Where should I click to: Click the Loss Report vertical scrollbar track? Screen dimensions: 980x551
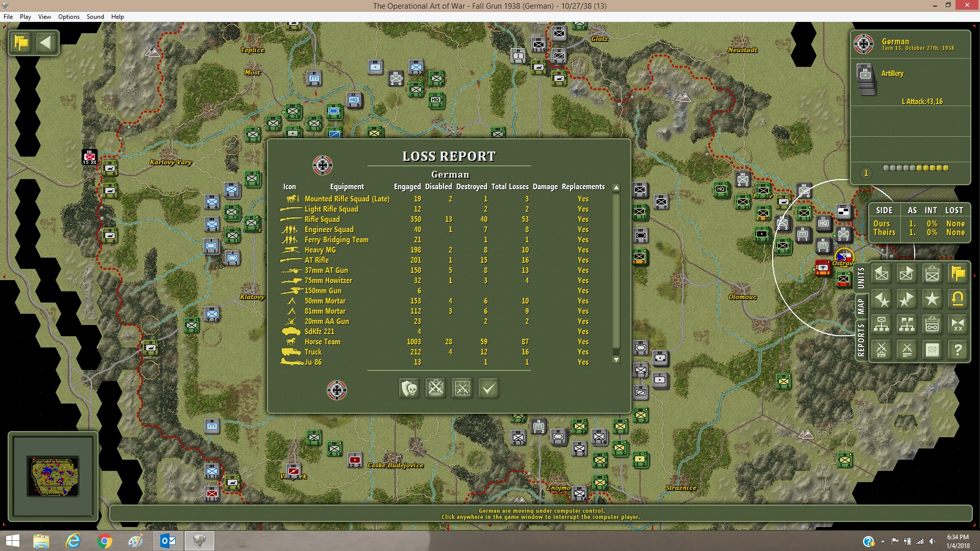616,273
